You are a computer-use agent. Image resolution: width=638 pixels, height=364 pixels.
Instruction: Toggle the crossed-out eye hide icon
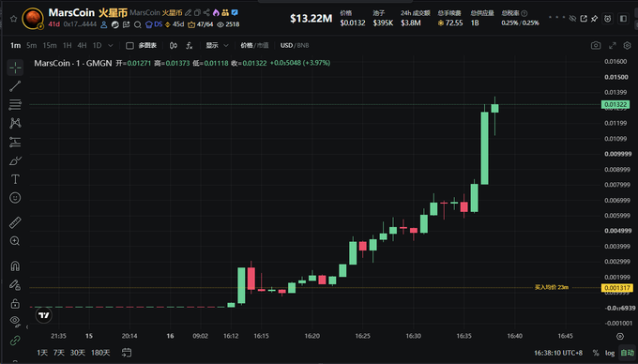573,19
